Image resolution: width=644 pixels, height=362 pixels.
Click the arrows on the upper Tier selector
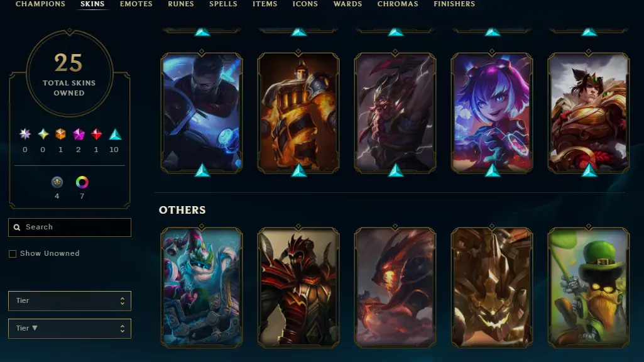(123, 301)
